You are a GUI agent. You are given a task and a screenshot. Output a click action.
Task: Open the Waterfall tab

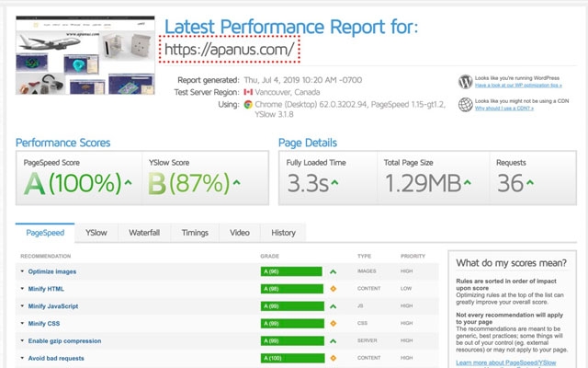pos(144,233)
